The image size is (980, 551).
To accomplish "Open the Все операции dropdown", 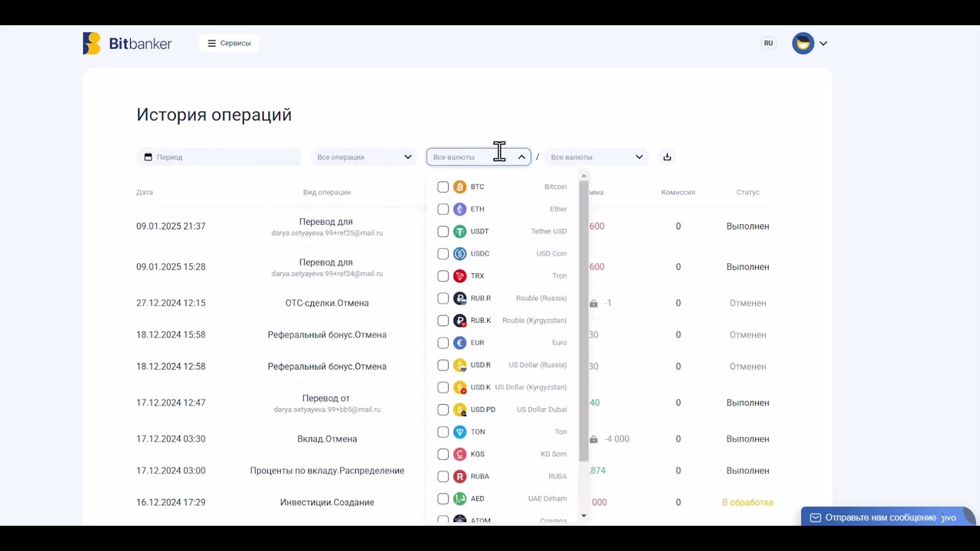I will pos(364,157).
